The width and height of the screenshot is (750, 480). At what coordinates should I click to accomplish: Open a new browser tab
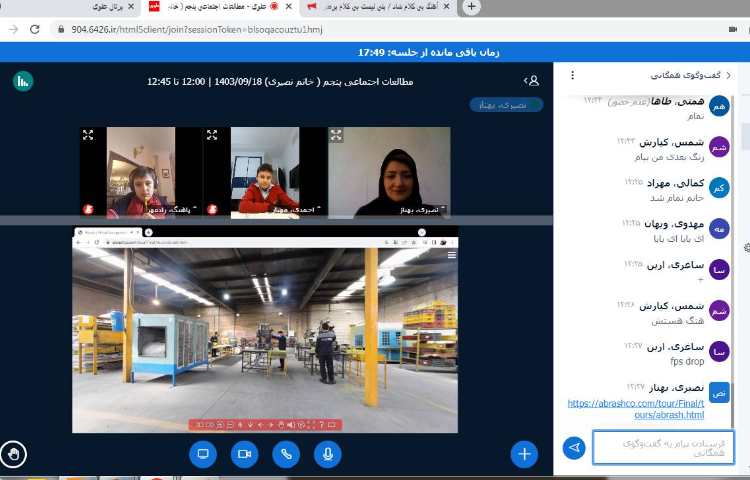coord(472,7)
